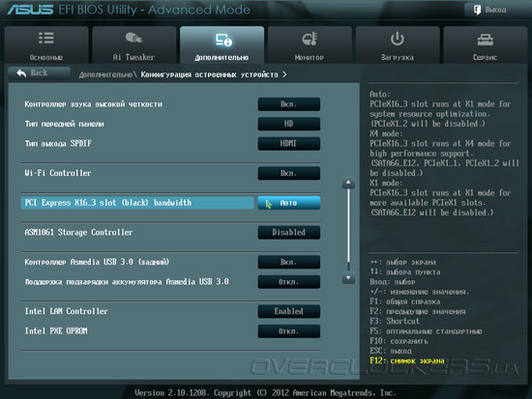Select Контроллер Asmedia USB 3.0 (задний) label
Screen dimensions: 532x399
[97, 262]
